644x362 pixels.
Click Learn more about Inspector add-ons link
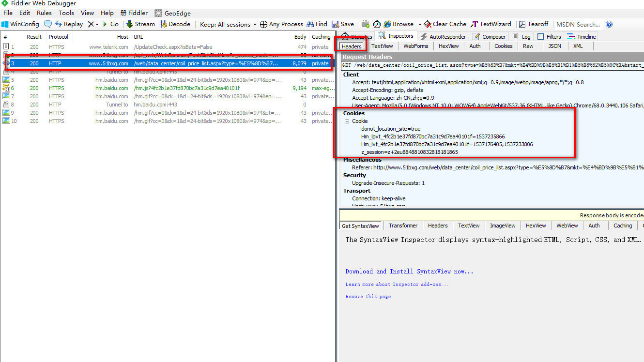pos(397,284)
